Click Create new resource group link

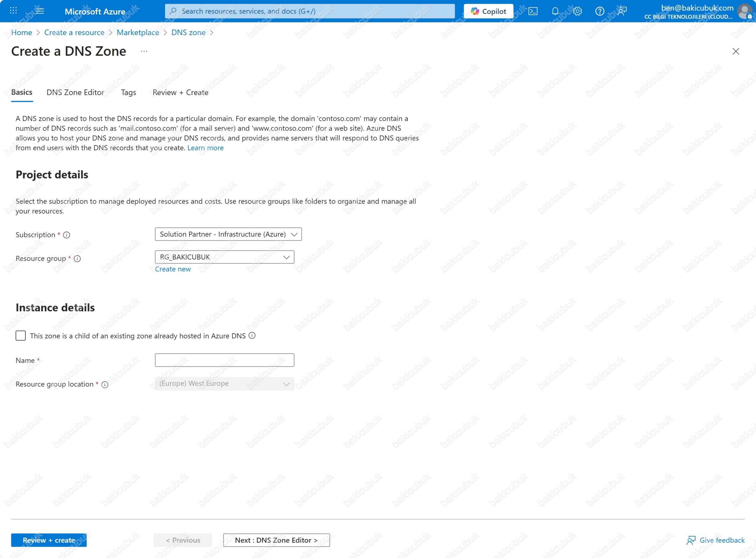pyautogui.click(x=173, y=269)
